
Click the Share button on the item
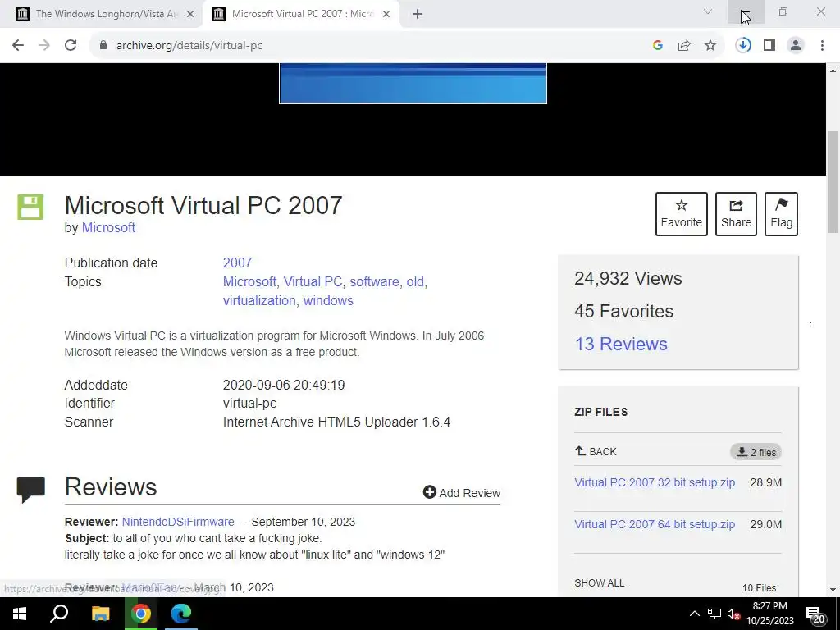(736, 214)
